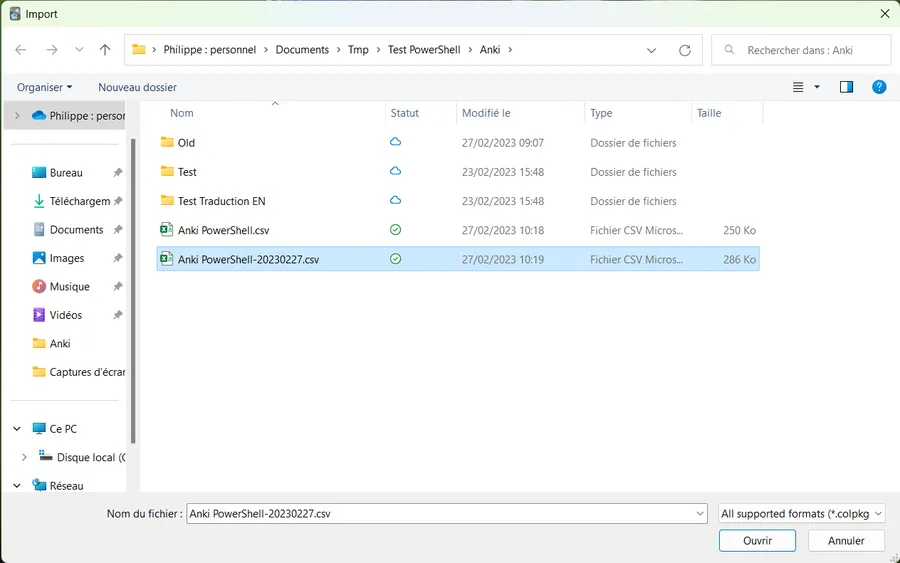Click the cloud status icon of Old
The height and width of the screenshot is (563, 900).
(x=395, y=142)
